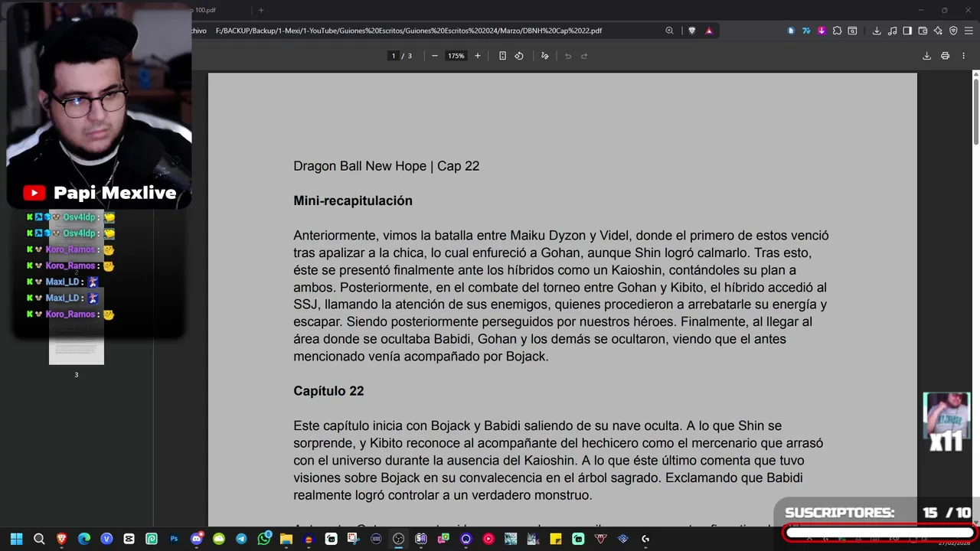Screen dimensions: 980x551
Task: Click the Brave Rewards triangle icon
Action: pyautogui.click(x=709, y=31)
